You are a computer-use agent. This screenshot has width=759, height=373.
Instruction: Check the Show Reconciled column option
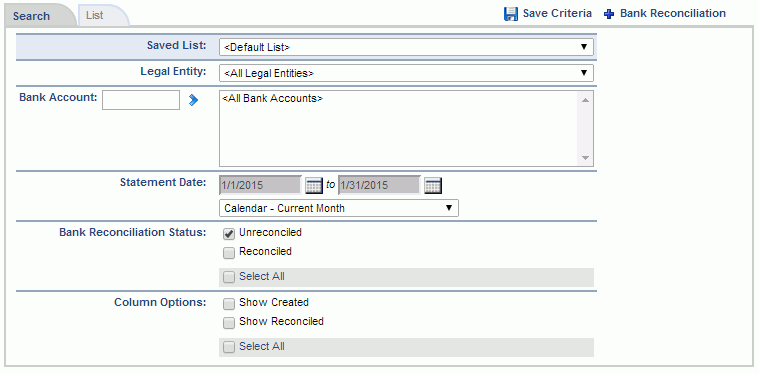229,322
